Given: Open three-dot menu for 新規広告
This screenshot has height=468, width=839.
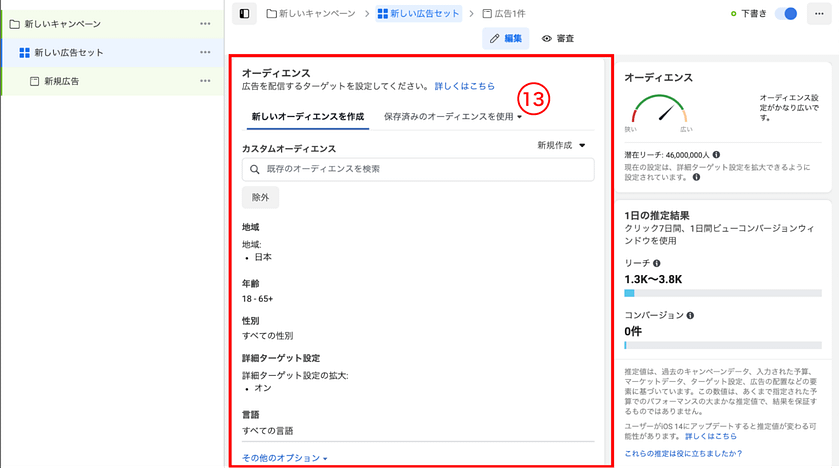Looking at the screenshot, I should (205, 81).
